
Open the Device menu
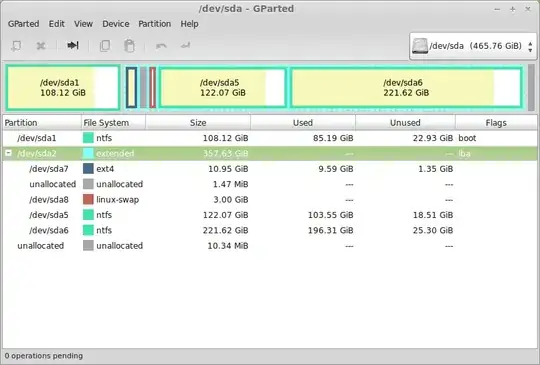(x=116, y=24)
